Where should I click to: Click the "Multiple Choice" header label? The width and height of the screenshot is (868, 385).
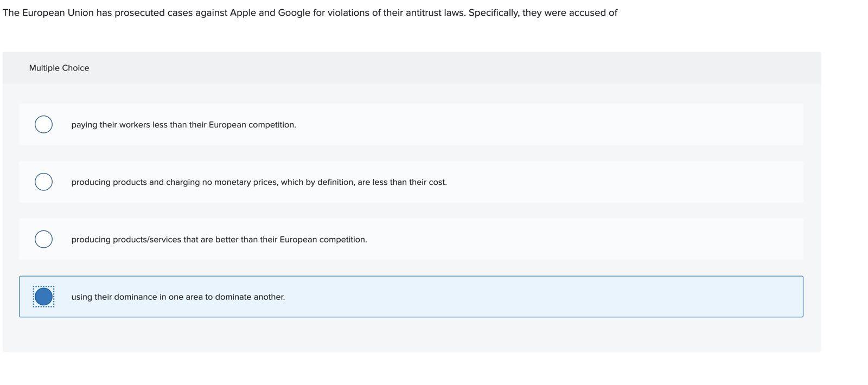pyautogui.click(x=59, y=68)
